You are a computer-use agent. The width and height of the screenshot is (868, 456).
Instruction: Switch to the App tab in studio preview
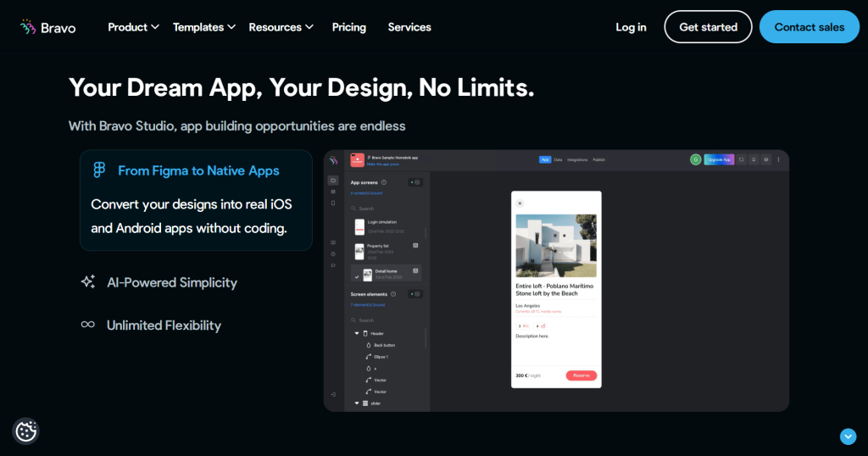(545, 159)
